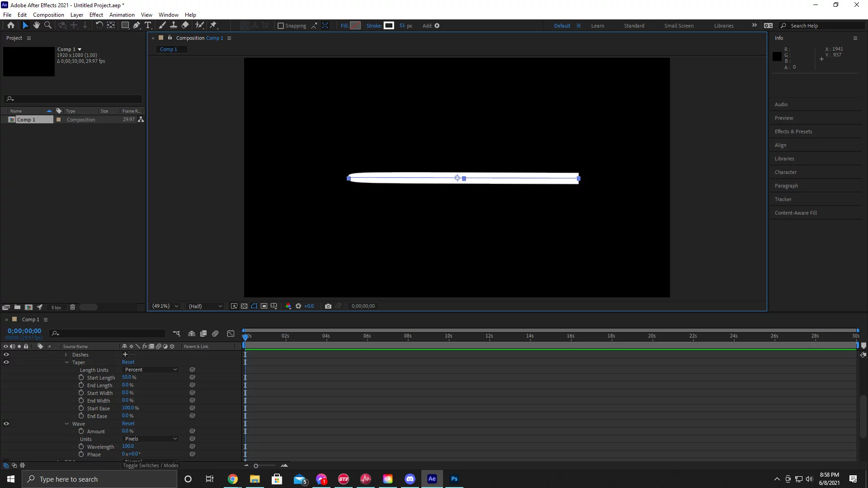868x488 pixels.
Task: Enable the Snapping checkbox
Action: coord(281,26)
